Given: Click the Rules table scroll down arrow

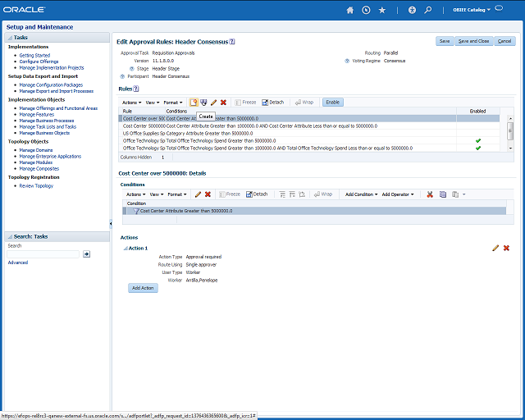Looking at the screenshot, I should (x=510, y=148).
